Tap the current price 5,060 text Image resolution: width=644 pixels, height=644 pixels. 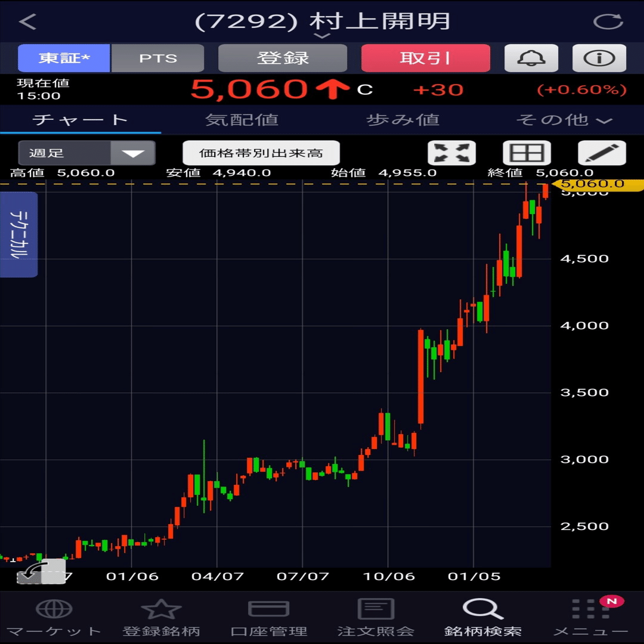tap(249, 89)
